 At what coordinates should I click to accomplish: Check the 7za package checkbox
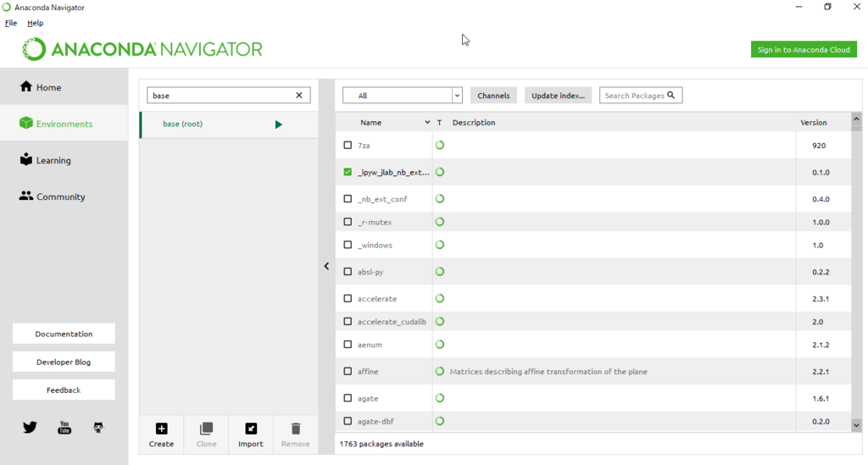click(348, 146)
